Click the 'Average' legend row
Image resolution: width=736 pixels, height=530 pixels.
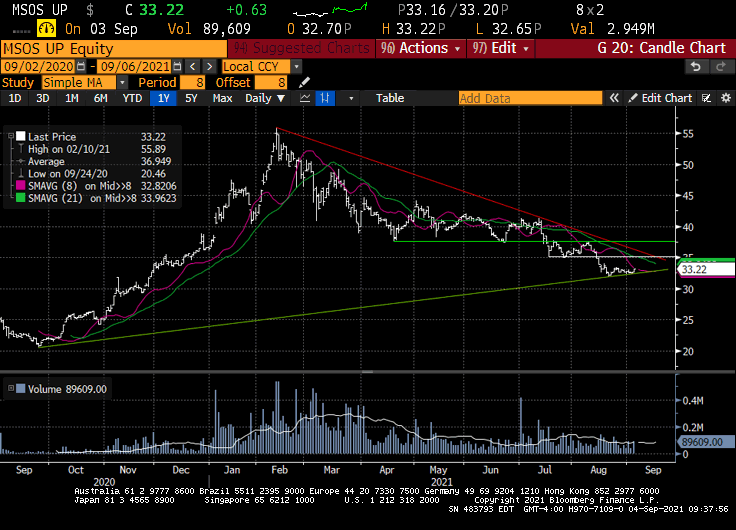tap(96, 161)
